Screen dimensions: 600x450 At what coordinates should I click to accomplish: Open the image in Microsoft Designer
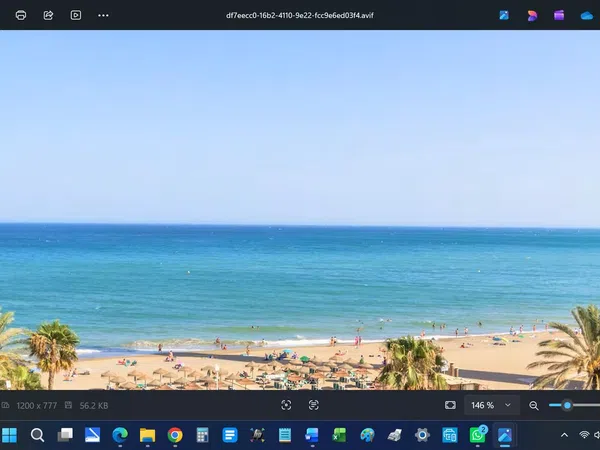click(532, 15)
